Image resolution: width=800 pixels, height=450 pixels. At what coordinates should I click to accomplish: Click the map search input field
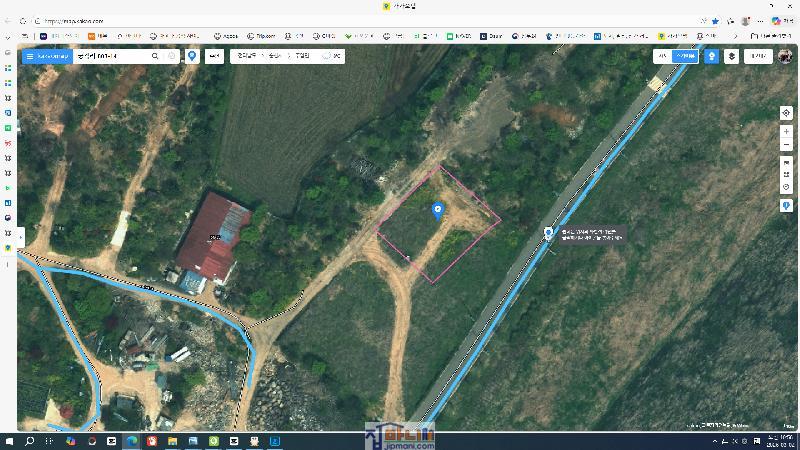click(110, 57)
